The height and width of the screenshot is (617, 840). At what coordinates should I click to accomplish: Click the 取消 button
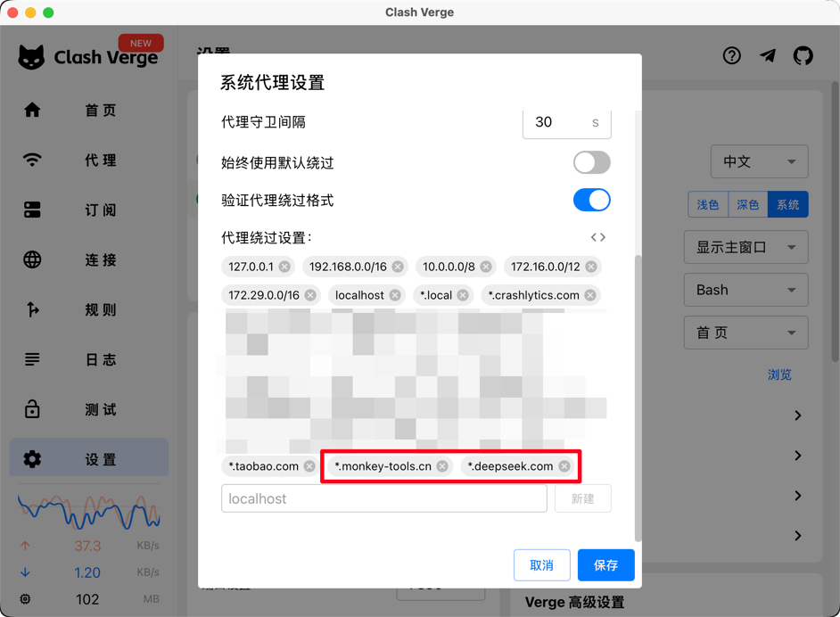[x=541, y=565]
